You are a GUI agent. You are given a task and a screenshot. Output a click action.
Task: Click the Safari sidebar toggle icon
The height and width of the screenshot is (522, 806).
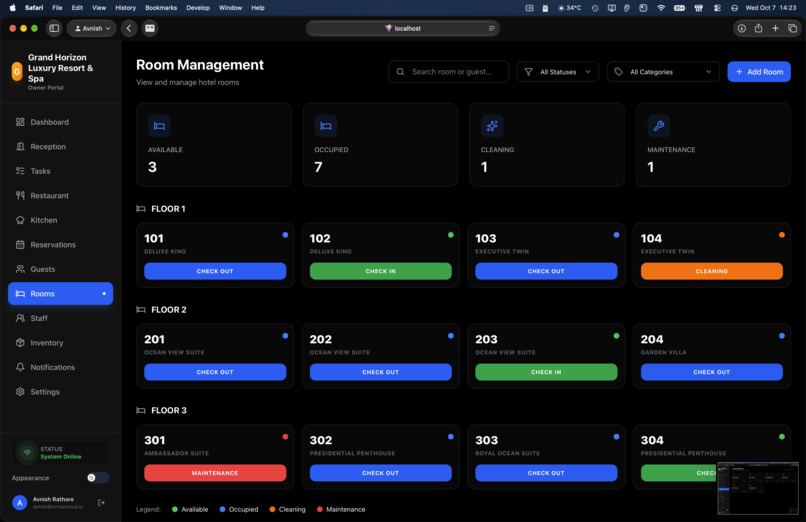click(x=54, y=28)
